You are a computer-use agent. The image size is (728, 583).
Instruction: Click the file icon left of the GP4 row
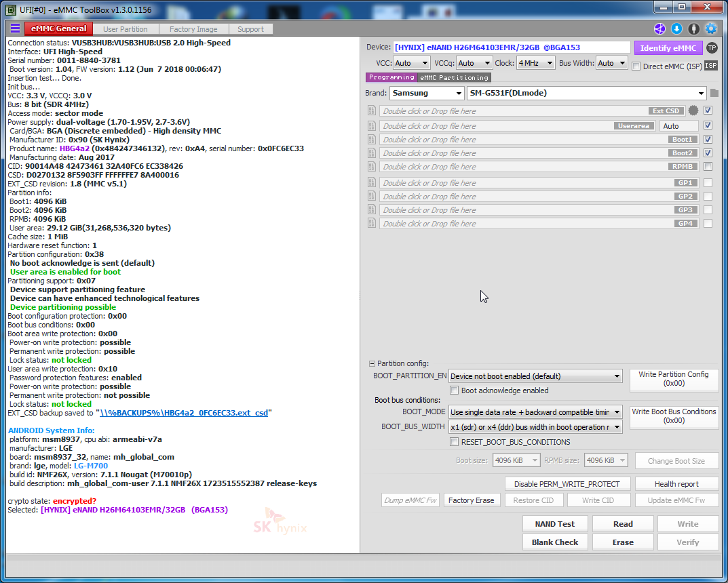[x=371, y=223]
